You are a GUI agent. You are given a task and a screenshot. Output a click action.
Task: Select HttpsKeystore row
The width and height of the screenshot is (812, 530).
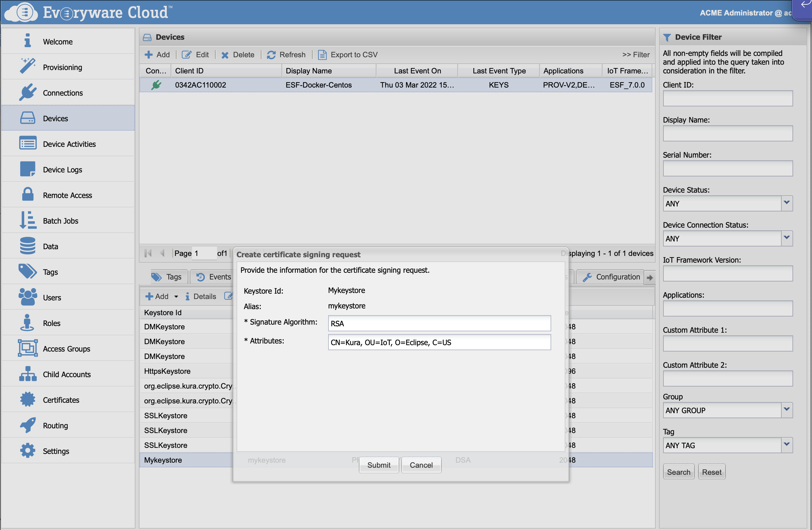(186, 371)
